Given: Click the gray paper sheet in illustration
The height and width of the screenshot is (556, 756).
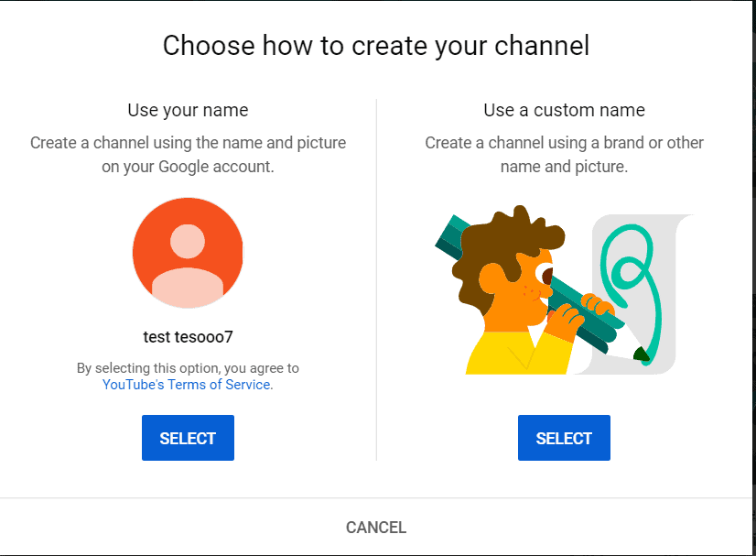Looking at the screenshot, I should pos(661,302).
